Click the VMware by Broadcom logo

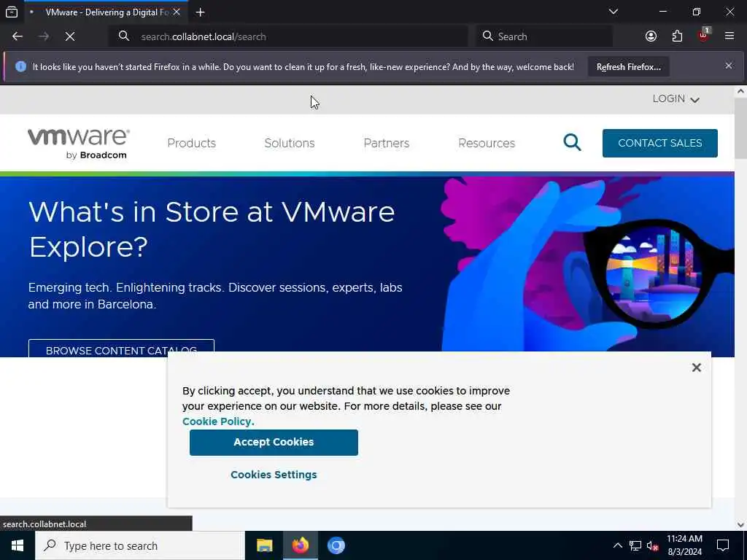[79, 144]
